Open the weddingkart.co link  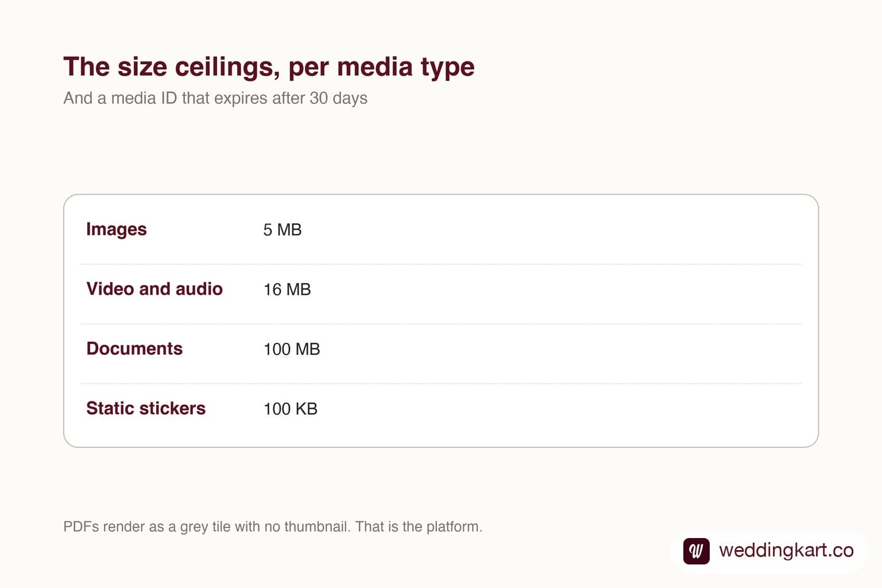click(786, 550)
